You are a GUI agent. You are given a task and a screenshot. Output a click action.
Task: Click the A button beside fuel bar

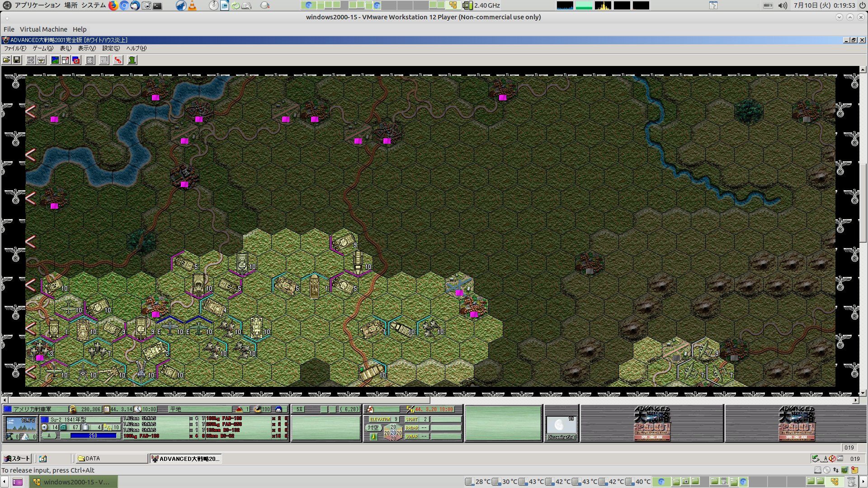pyautogui.click(x=49, y=436)
